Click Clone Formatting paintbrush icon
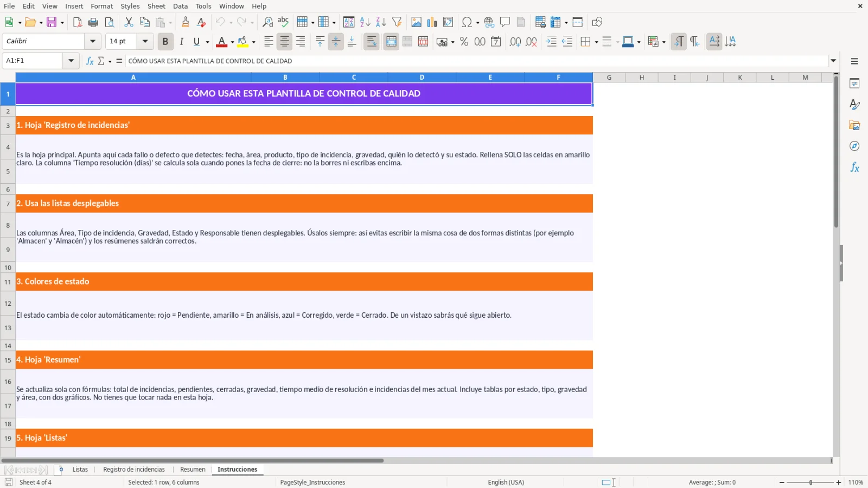Screen dimensions: 868x488 coord(186,22)
